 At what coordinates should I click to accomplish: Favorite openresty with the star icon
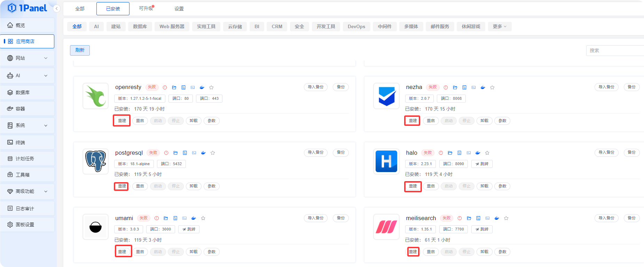pyautogui.click(x=211, y=88)
